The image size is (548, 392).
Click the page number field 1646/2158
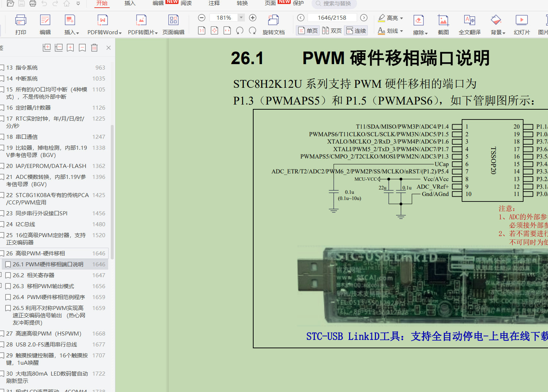(x=332, y=17)
